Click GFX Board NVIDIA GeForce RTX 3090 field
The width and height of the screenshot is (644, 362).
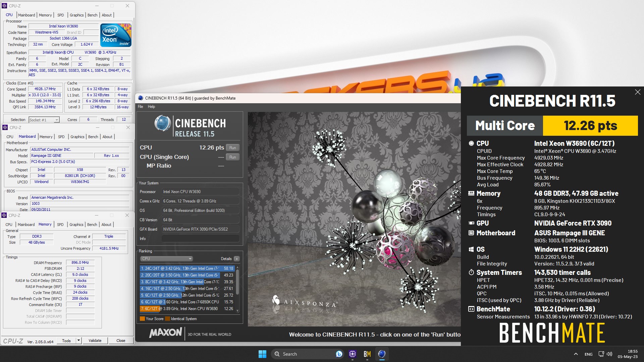pyautogui.click(x=200, y=229)
